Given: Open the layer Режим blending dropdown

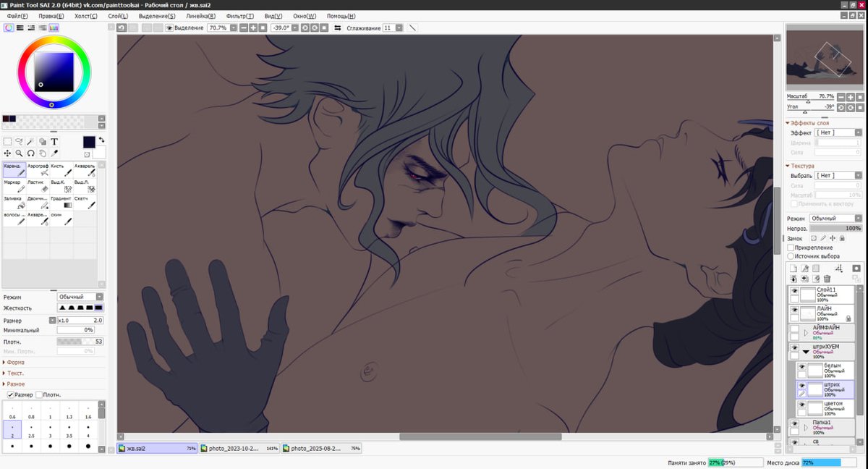Looking at the screenshot, I should tap(835, 218).
